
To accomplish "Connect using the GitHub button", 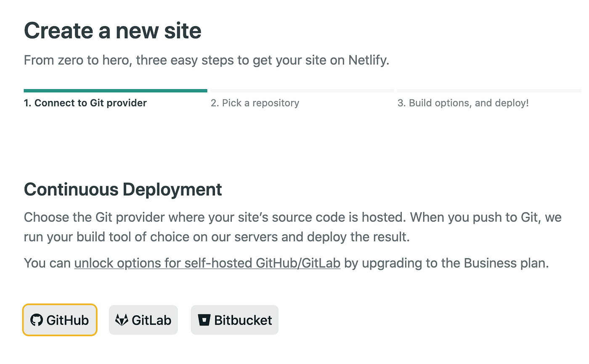I will [60, 320].
